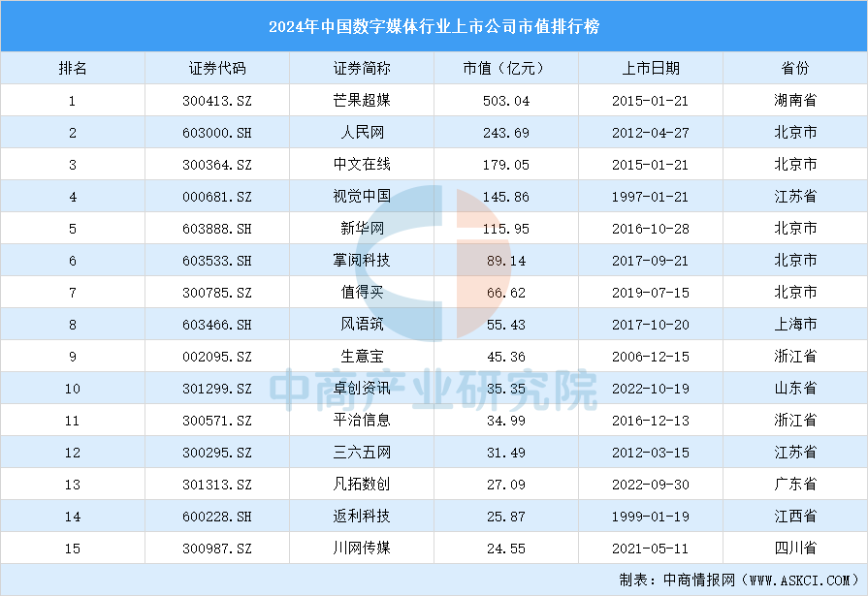Image resolution: width=868 pixels, height=596 pixels.
Task: Click the listing date 2012-03-15
Action: [x=651, y=454]
